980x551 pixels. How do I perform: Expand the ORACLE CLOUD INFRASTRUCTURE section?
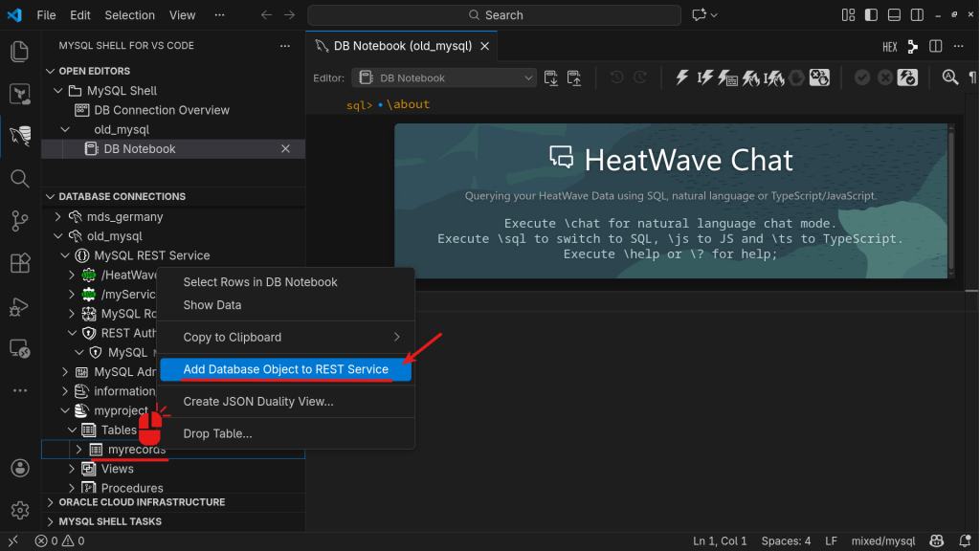pos(50,502)
